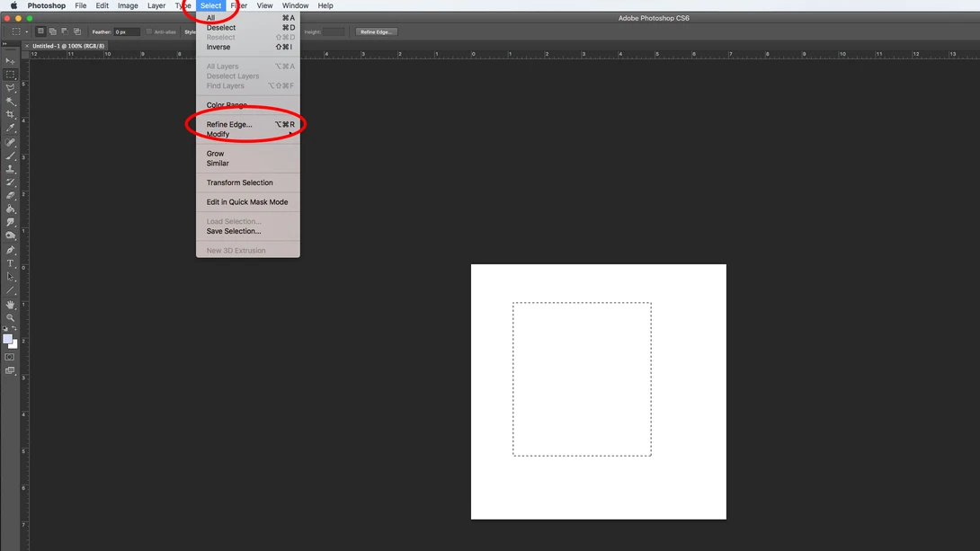The height and width of the screenshot is (551, 980).
Task: Click New selection mode icon in options bar
Action: (x=40, y=31)
